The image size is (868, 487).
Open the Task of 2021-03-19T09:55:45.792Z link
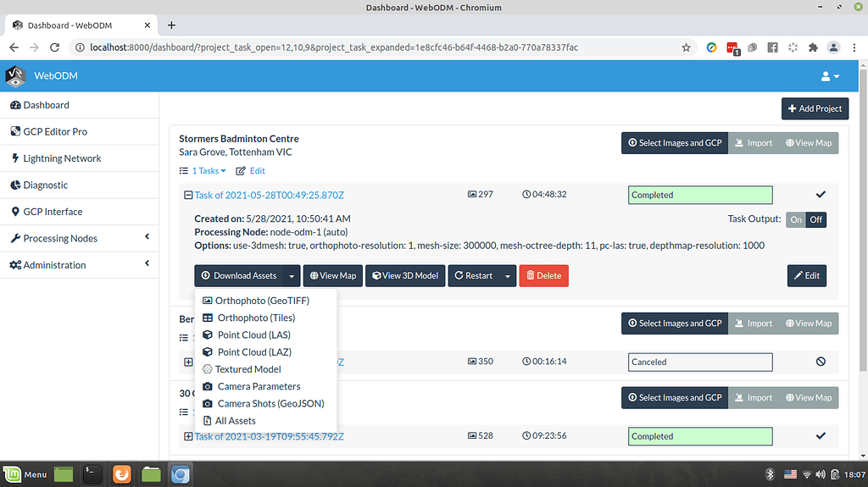coord(269,436)
